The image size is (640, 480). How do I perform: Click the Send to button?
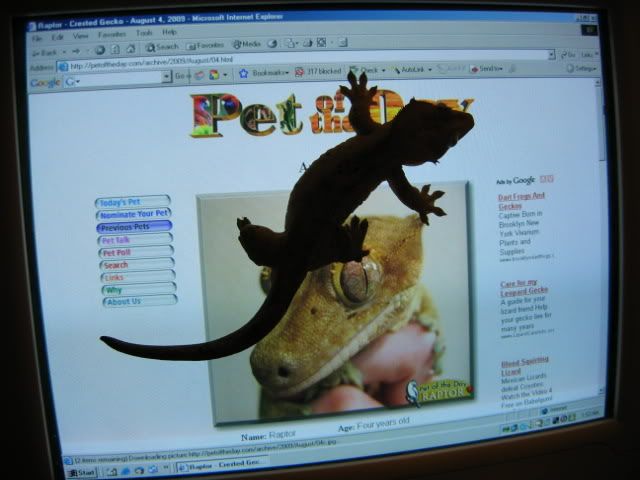point(487,69)
